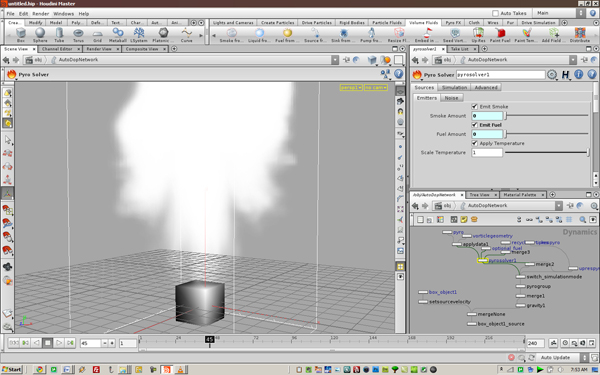Image resolution: width=600 pixels, height=375 pixels.
Task: Click the Smoke from Object tool
Action: [232, 35]
